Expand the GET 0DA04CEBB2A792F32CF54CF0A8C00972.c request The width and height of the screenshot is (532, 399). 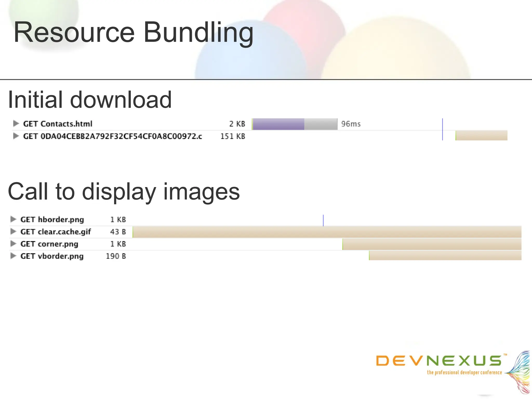16,136
